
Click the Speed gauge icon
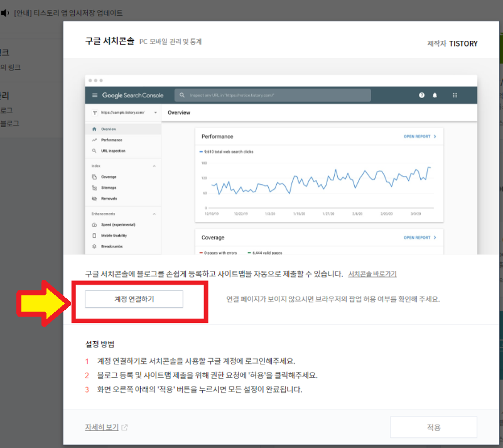coord(94,225)
